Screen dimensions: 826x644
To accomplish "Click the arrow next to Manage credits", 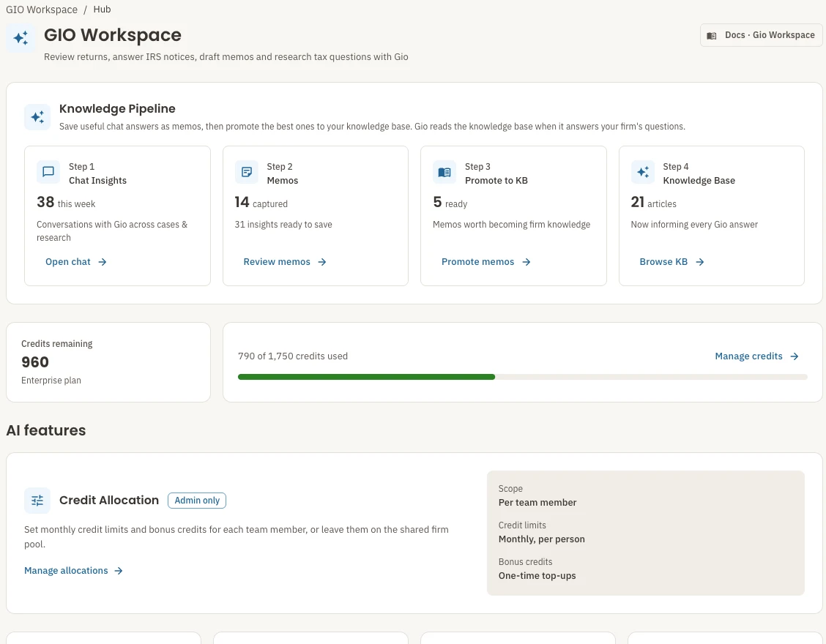I will coord(795,356).
